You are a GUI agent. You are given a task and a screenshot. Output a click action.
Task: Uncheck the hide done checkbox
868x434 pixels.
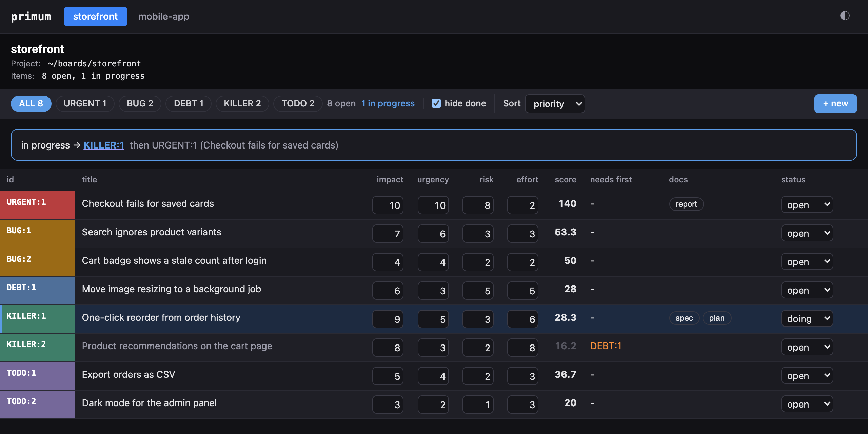coord(436,103)
